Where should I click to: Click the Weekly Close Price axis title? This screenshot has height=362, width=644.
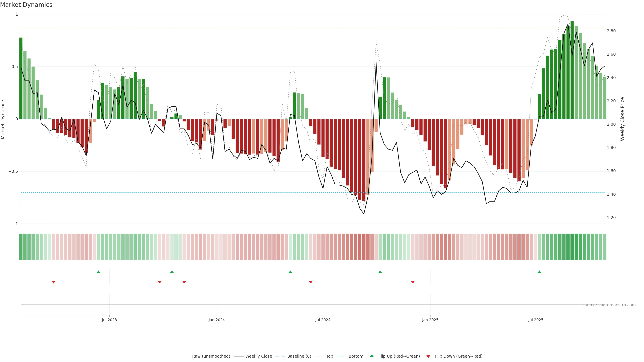(x=622, y=119)
